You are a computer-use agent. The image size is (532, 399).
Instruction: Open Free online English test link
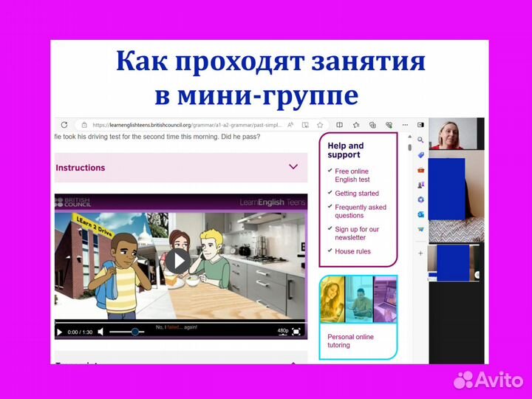pyautogui.click(x=352, y=175)
